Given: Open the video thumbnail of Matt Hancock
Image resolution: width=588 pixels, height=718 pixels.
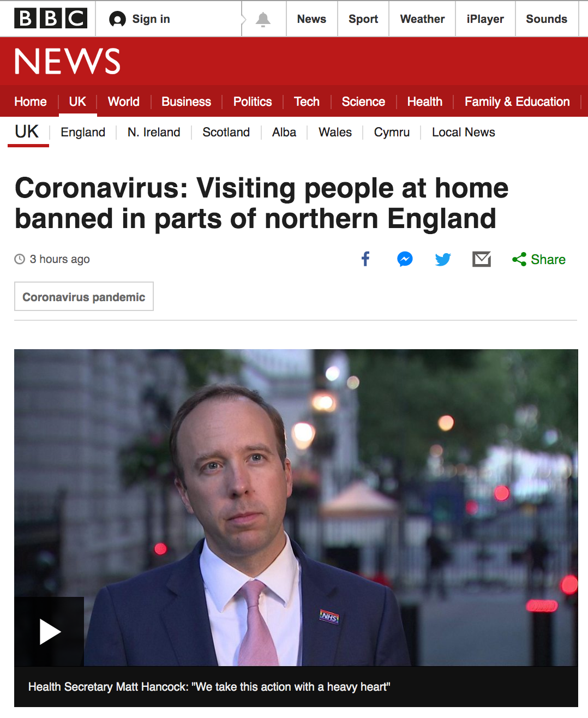Looking at the screenshot, I should click(296, 507).
